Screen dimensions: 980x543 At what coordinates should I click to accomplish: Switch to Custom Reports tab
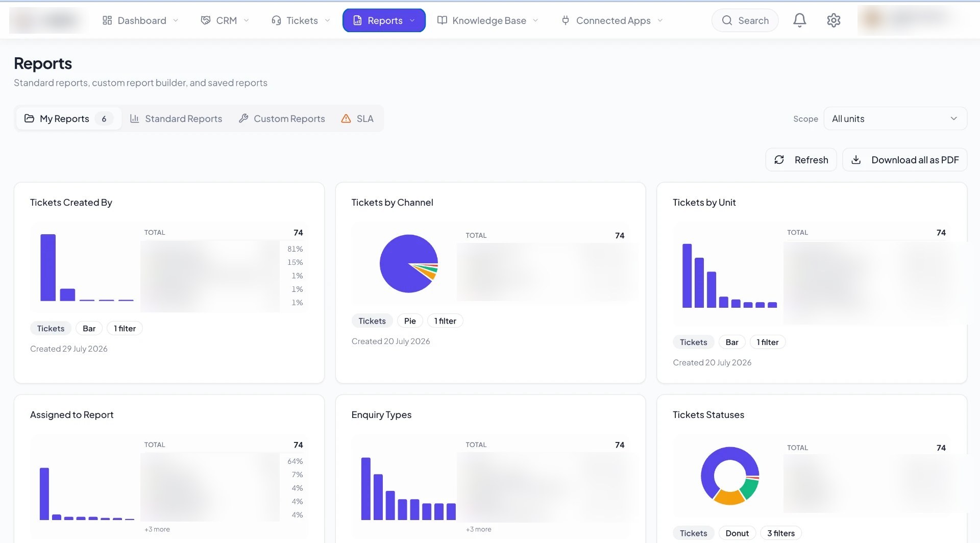[x=282, y=118]
